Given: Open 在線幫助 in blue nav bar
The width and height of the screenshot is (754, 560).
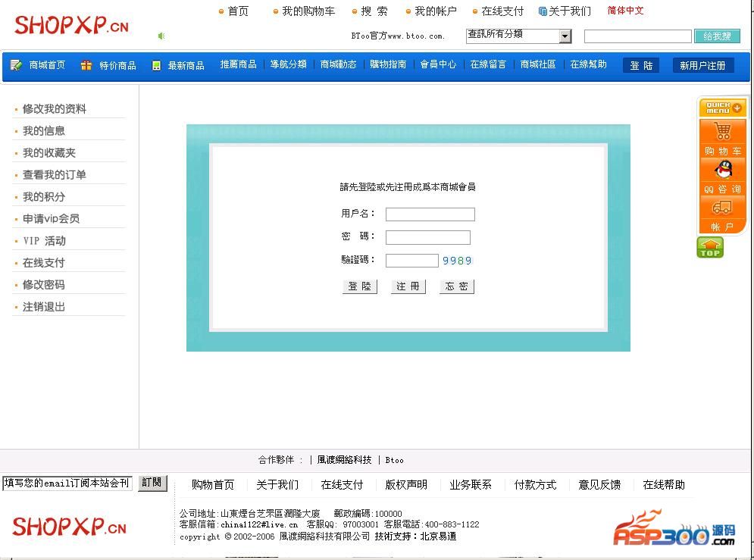Looking at the screenshot, I should pyautogui.click(x=588, y=64).
